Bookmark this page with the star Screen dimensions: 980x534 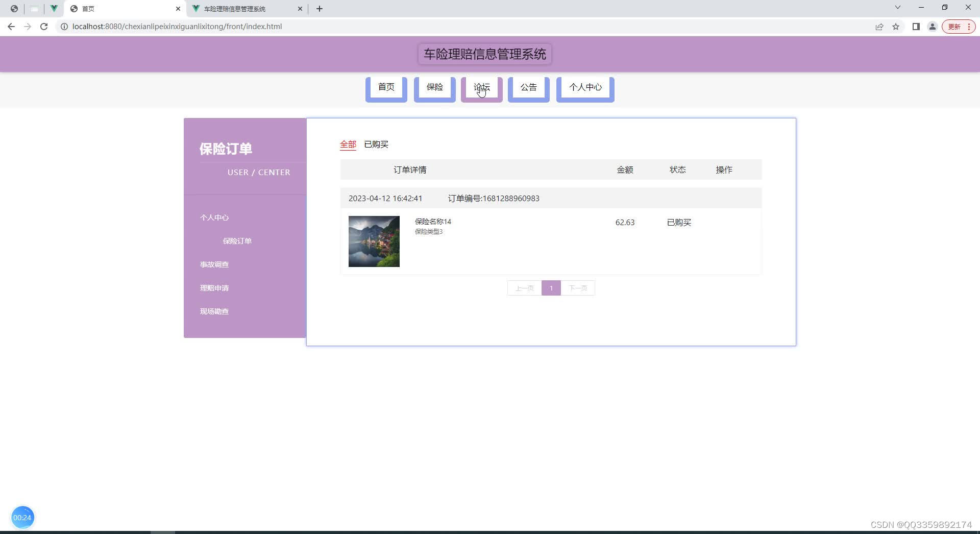coord(896,27)
